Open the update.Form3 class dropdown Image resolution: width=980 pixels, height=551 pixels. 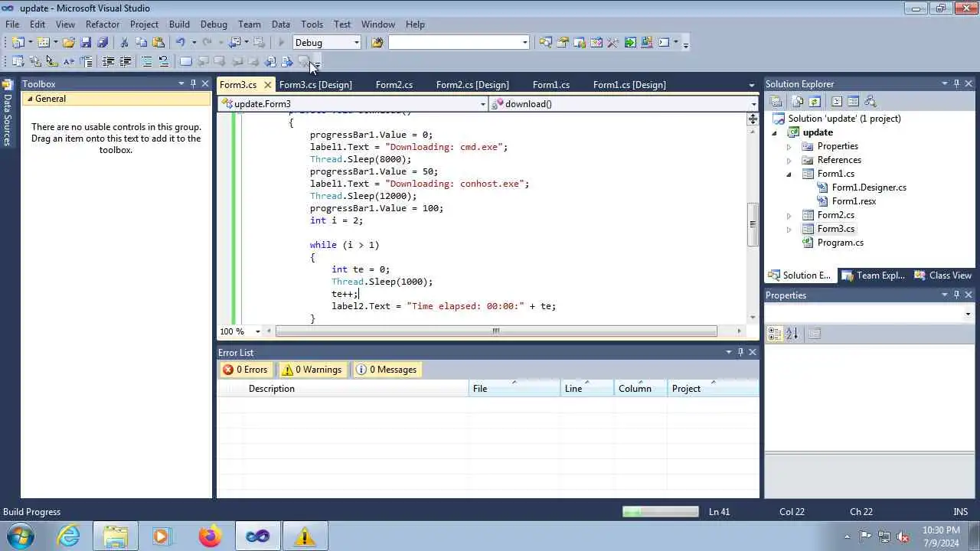click(x=483, y=104)
